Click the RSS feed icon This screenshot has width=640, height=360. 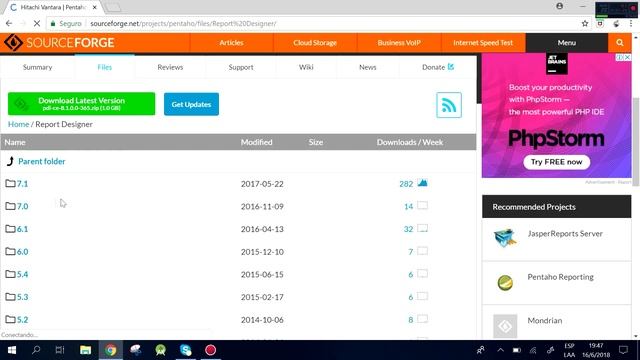point(449,105)
